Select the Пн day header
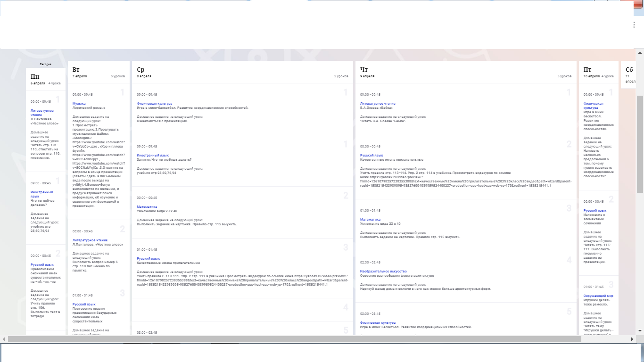 point(35,76)
